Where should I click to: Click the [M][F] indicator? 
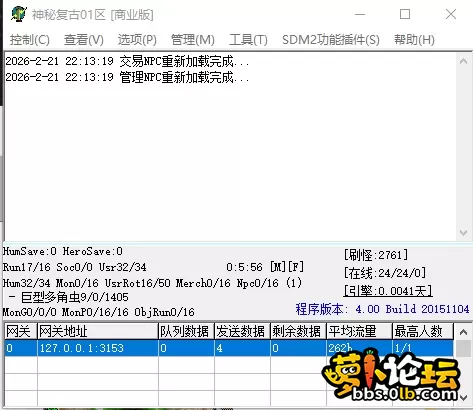[287, 267]
